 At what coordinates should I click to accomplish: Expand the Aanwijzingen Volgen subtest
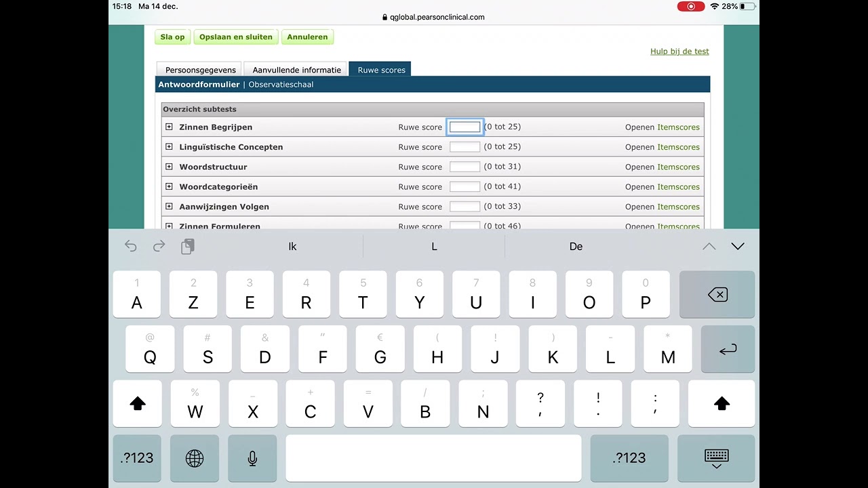pyautogui.click(x=169, y=206)
